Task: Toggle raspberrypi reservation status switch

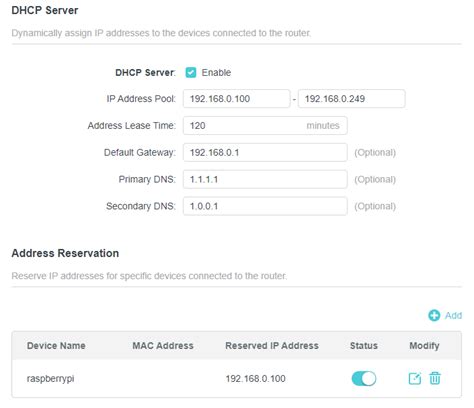Action: 364,379
